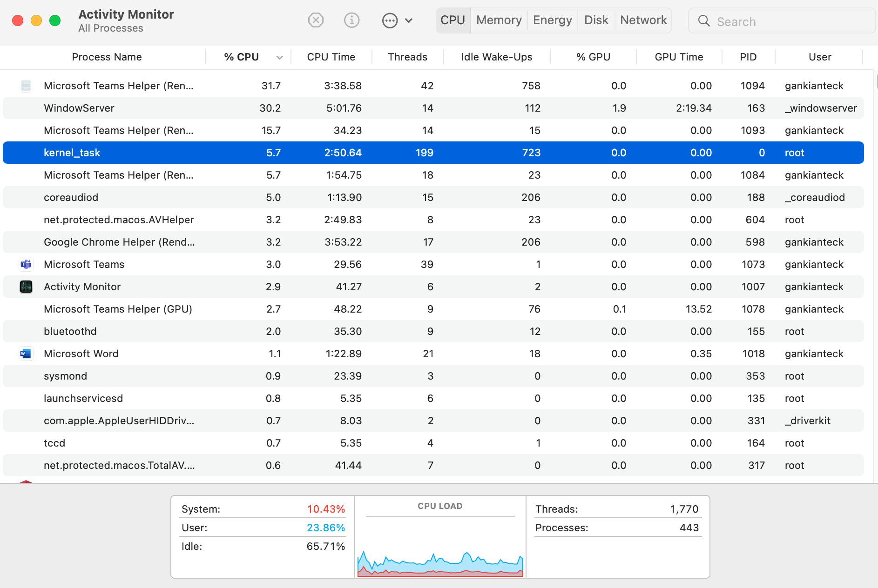Click the Processes count 443
Image resolution: width=878 pixels, height=588 pixels.
tap(689, 528)
